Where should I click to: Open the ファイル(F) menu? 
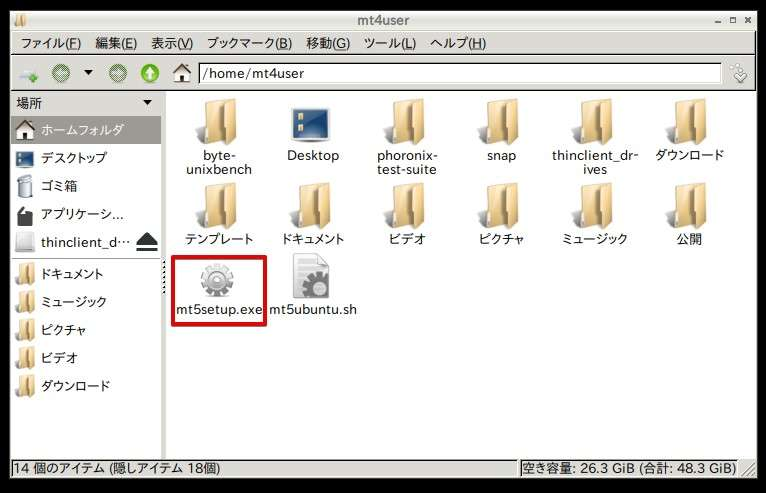tap(51, 43)
